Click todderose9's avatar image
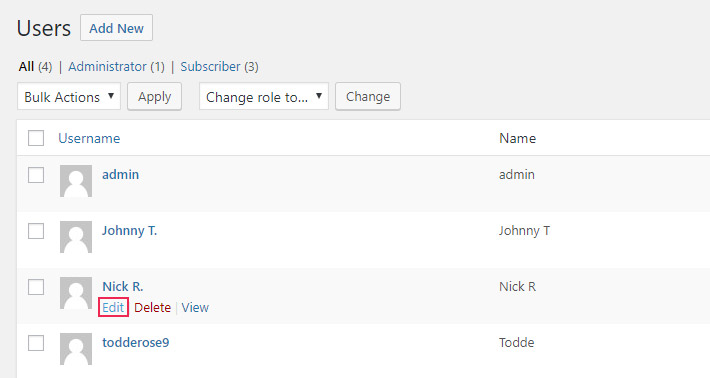Viewport: 710px width, 378px height. point(76,349)
